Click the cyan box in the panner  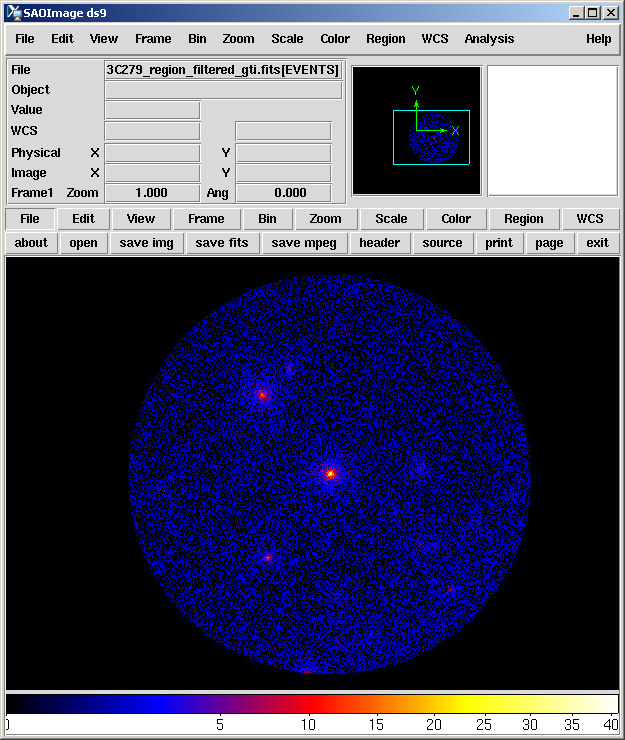pyautogui.click(x=431, y=137)
